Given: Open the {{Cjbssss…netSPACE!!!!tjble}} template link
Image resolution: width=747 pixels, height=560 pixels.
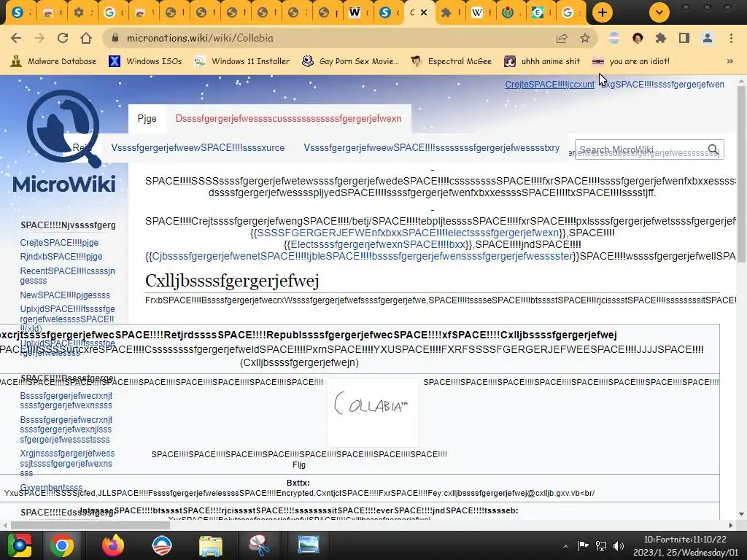Looking at the screenshot, I should pyautogui.click(x=362, y=256).
